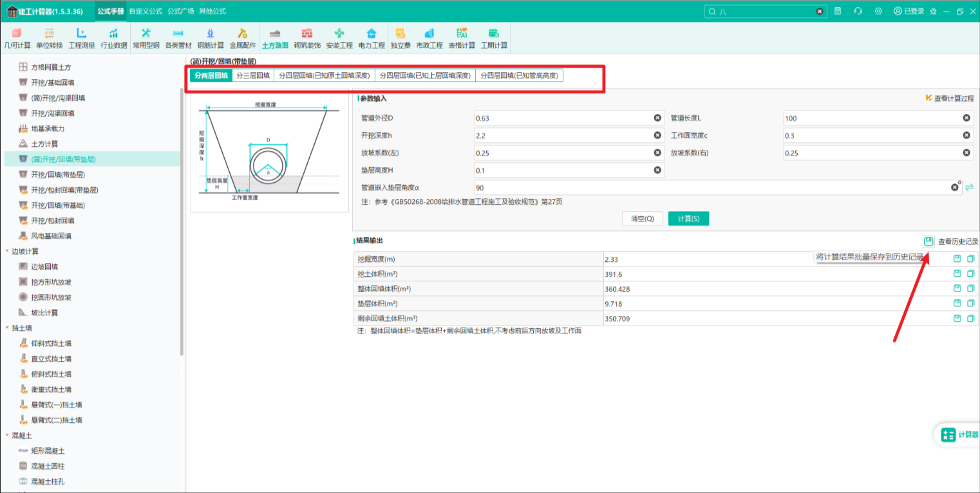Click the 清空(Q) button
Viewport: 980px width, 493px height.
643,218
